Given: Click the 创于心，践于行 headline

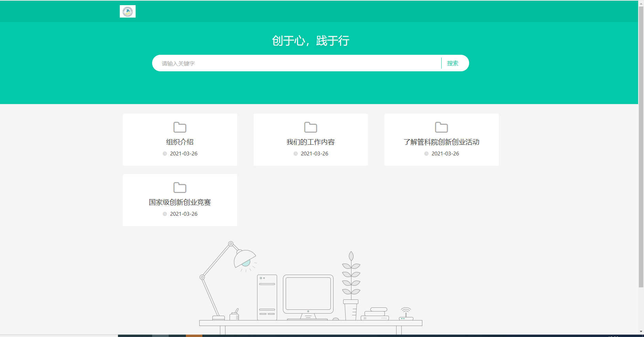Looking at the screenshot, I should 311,41.
